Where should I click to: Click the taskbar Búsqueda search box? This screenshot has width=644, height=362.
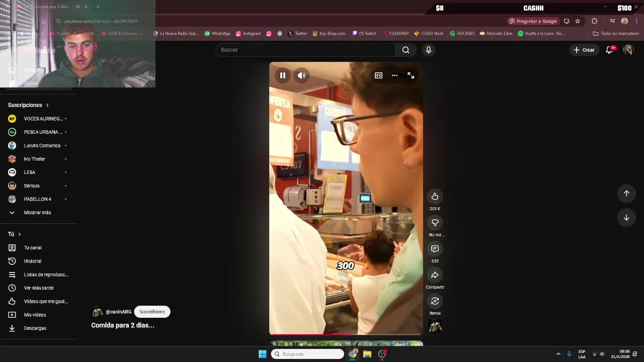307,354
